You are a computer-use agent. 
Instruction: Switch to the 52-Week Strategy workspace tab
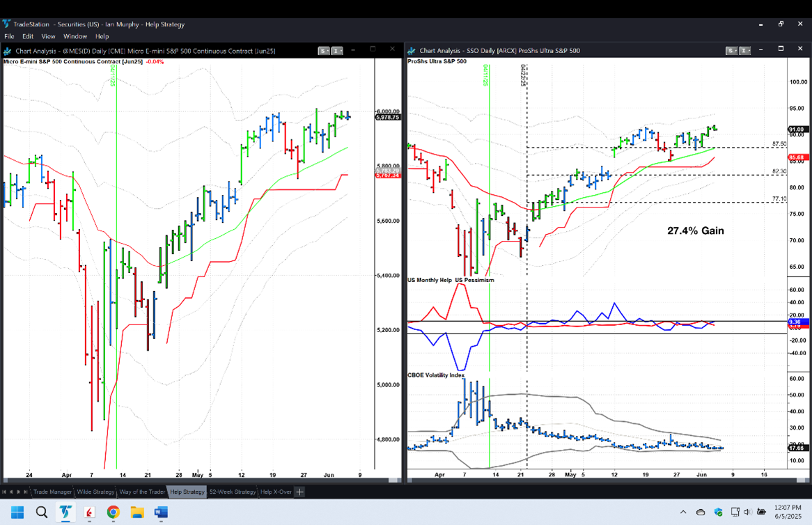coord(233,492)
